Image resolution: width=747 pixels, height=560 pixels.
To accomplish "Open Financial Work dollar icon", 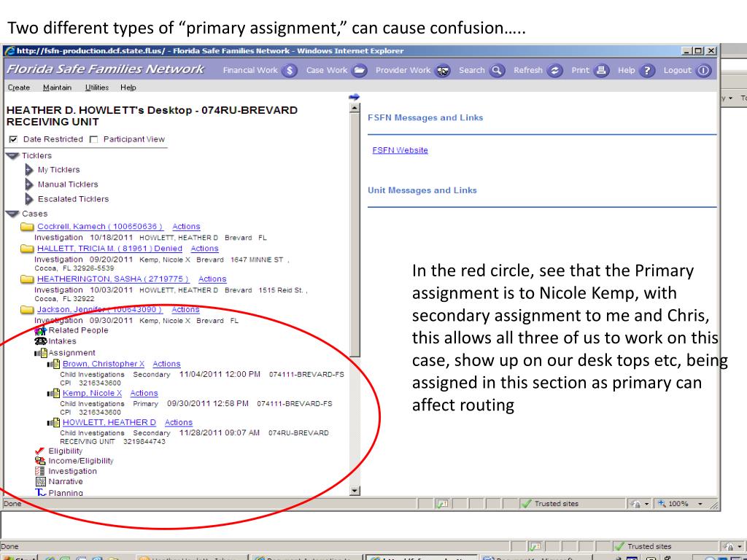I will pos(290,71).
